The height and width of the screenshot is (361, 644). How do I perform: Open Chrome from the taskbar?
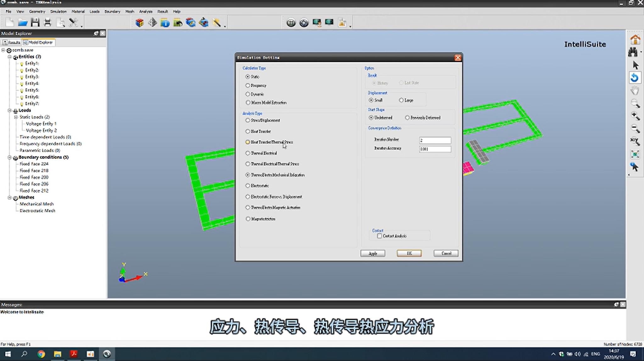coord(41,354)
